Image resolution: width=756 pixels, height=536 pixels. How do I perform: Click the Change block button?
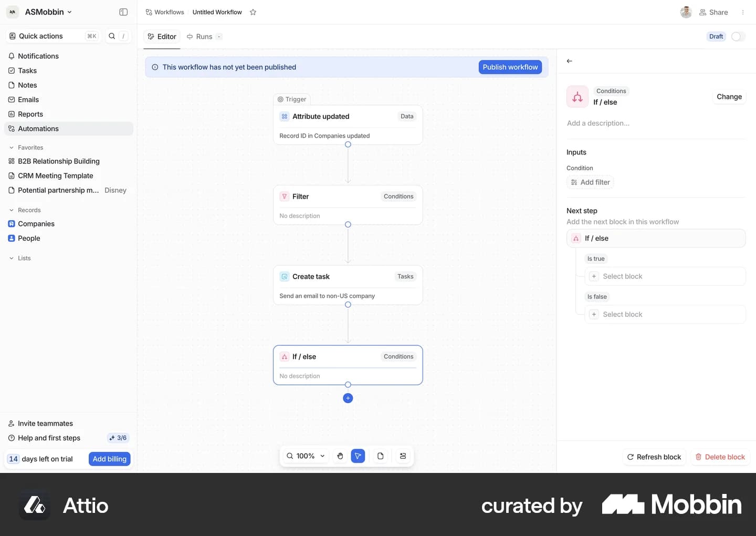click(729, 97)
